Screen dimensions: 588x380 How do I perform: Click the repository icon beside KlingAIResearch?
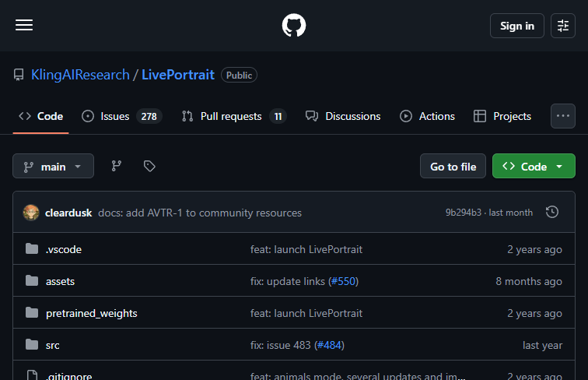point(19,75)
